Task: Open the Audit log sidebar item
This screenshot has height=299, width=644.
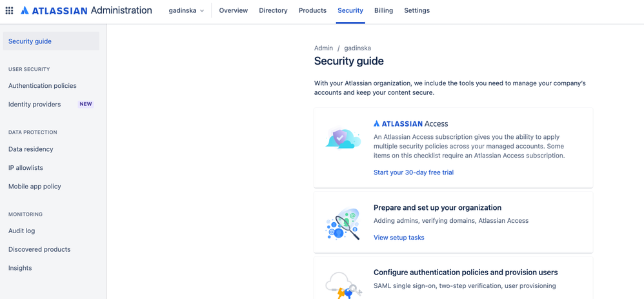Action: 22,231
